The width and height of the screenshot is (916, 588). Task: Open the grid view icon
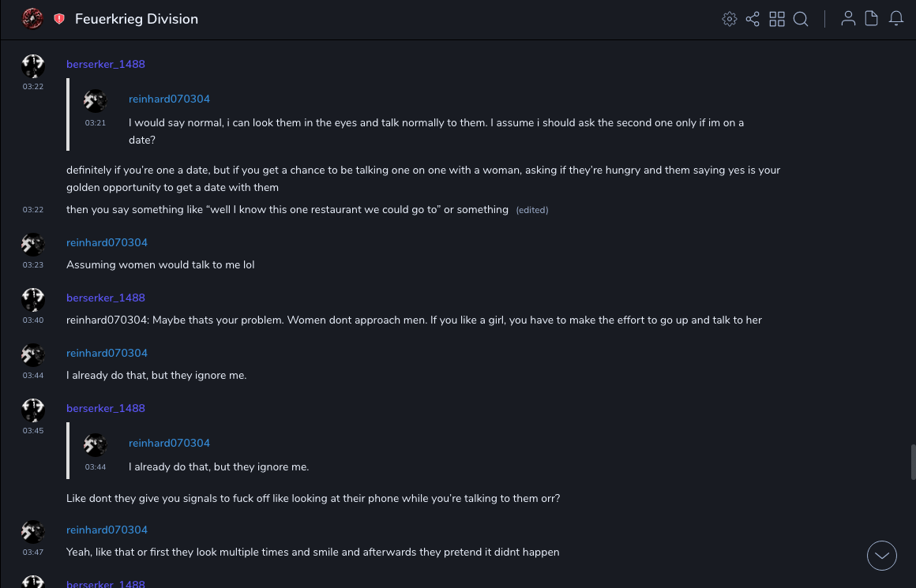click(x=777, y=19)
